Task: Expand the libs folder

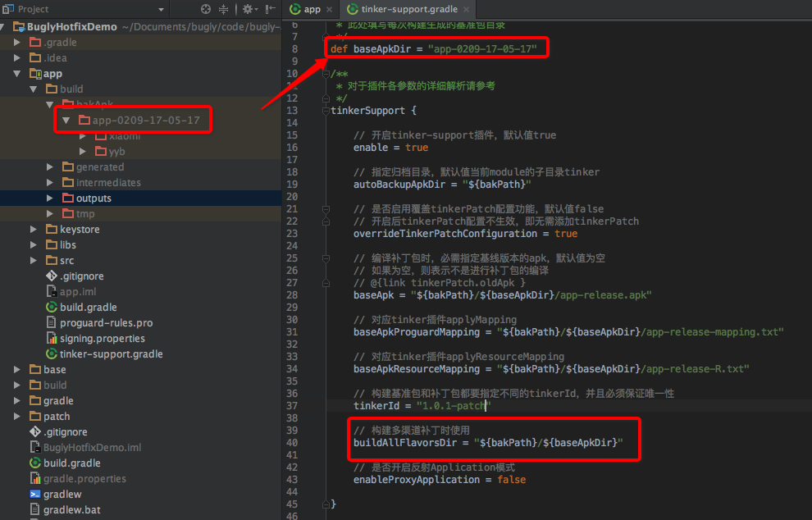Action: (34, 244)
